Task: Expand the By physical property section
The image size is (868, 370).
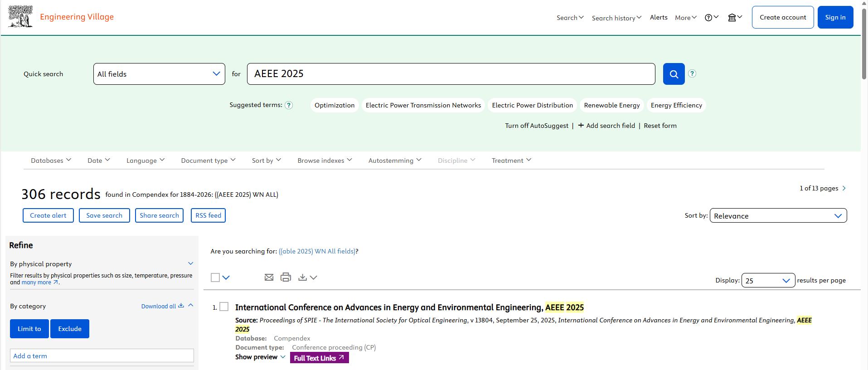Action: point(190,263)
